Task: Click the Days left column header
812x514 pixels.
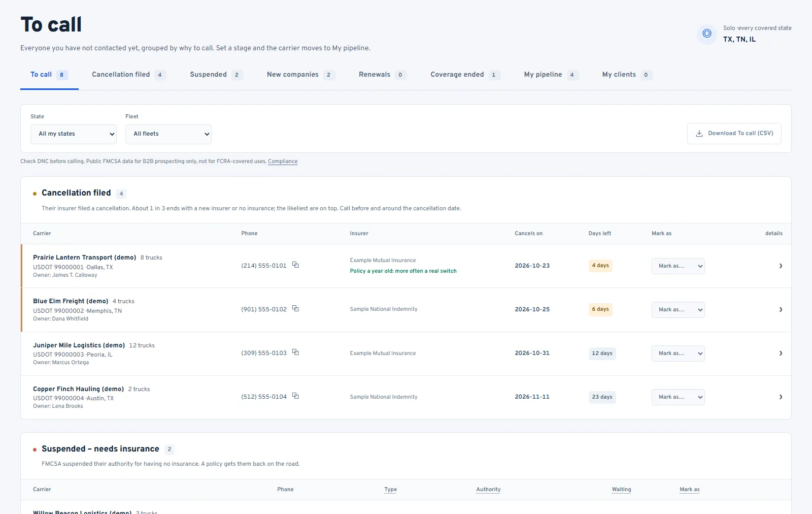Action: pos(599,234)
